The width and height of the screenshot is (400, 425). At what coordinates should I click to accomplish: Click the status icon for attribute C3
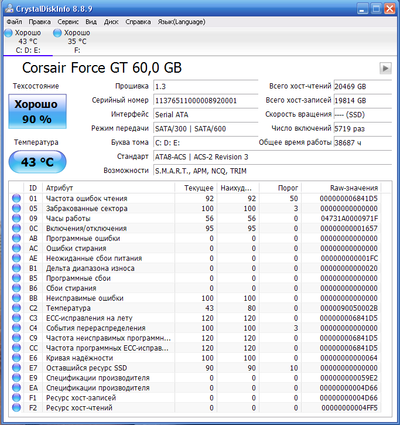[16, 318]
